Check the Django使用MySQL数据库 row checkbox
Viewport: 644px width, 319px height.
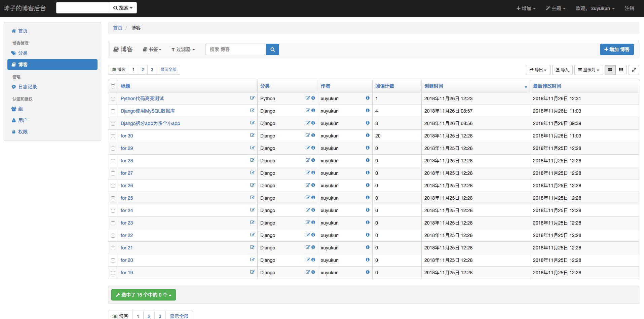(113, 111)
